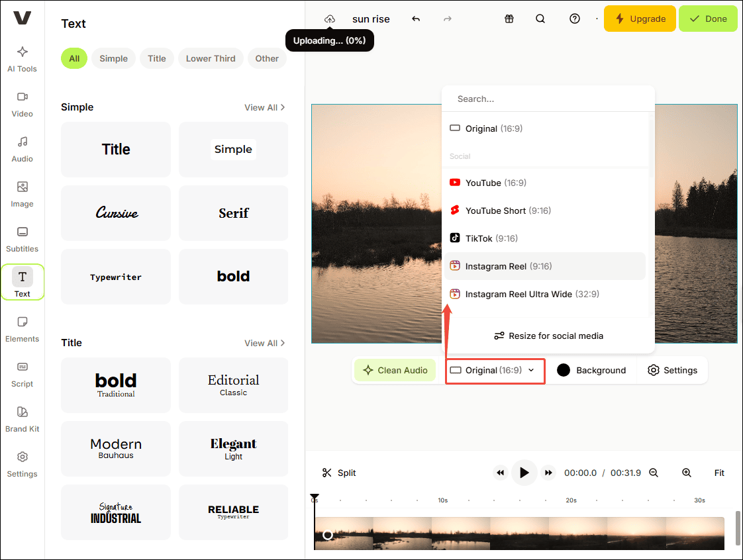Click the format Search field
The height and width of the screenshot is (560, 743).
548,99
